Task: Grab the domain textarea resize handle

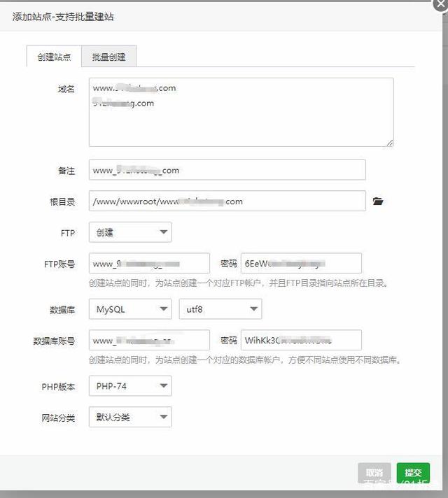Action: coord(390,143)
